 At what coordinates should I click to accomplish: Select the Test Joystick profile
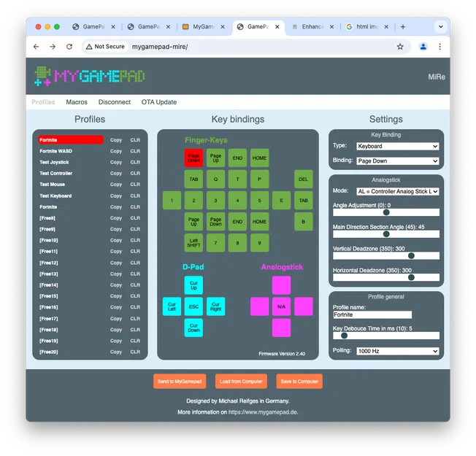54,162
